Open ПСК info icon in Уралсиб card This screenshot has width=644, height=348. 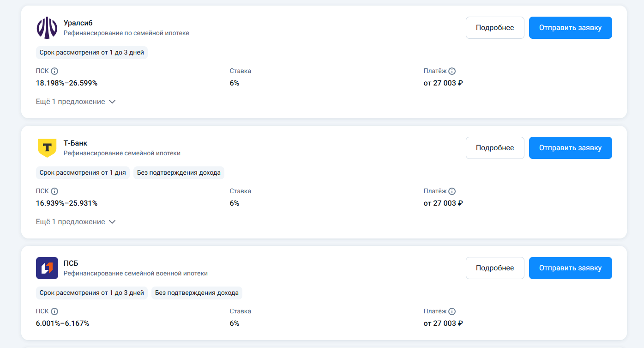point(54,71)
